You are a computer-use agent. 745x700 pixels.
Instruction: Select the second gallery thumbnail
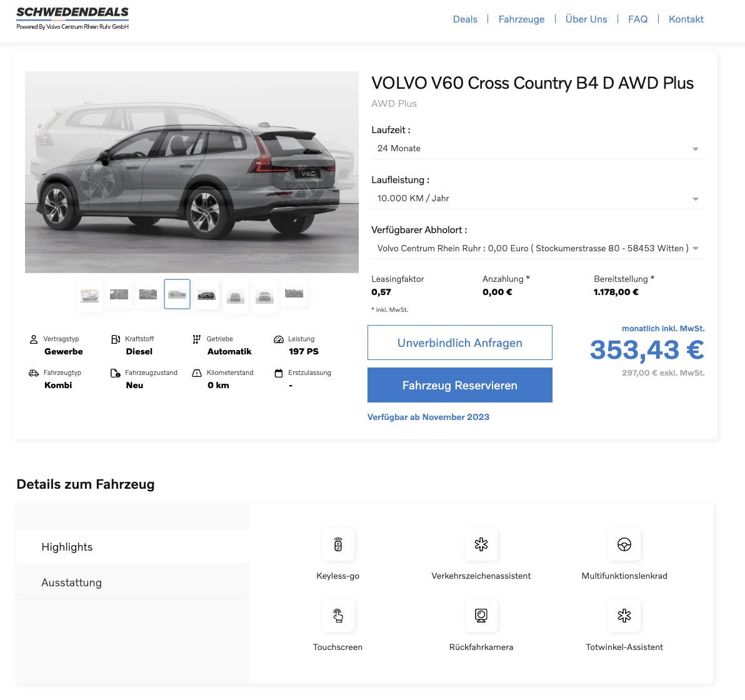coord(119,294)
